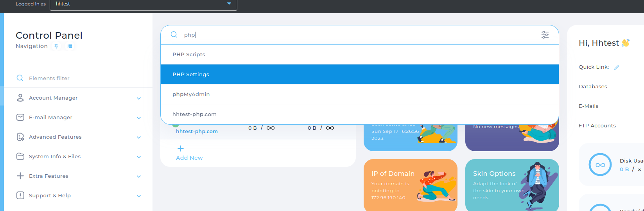Screen dimensions: 644x211
Task: Click the Support & Help exclamation icon
Action: [x=20, y=195]
